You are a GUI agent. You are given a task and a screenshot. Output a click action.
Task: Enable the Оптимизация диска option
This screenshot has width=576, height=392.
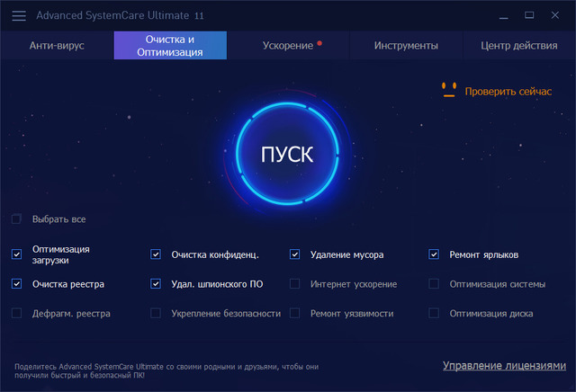(434, 314)
